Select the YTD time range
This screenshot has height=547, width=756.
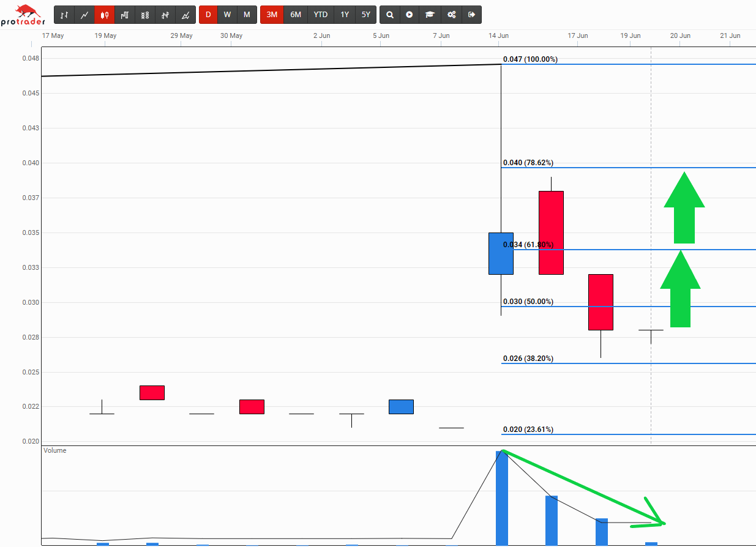tap(321, 15)
